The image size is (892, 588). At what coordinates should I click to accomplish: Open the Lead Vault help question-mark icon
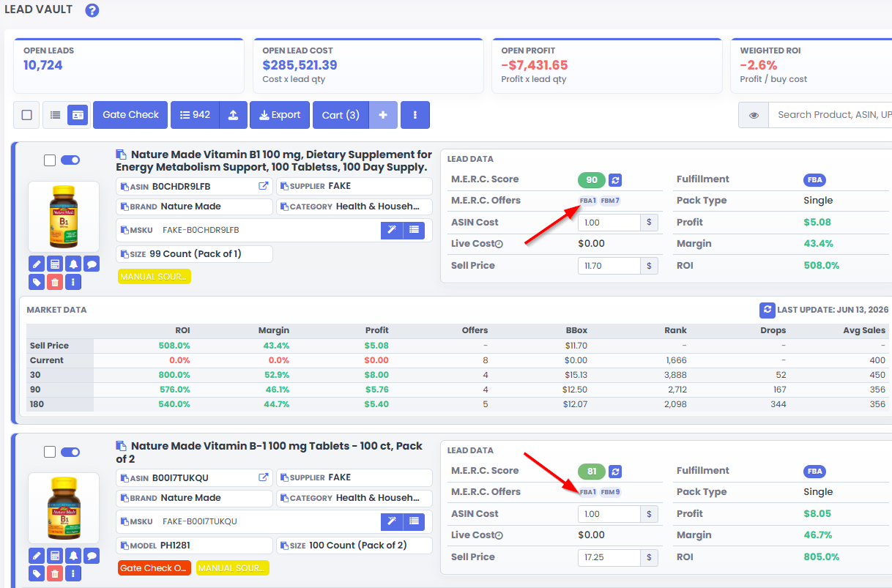[x=92, y=10]
